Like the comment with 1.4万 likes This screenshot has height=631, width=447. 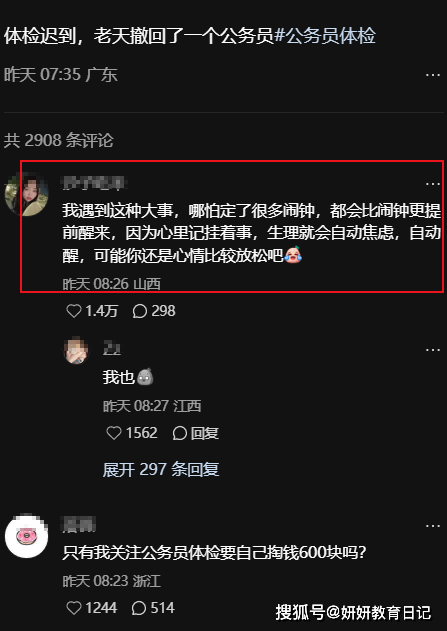(74, 311)
